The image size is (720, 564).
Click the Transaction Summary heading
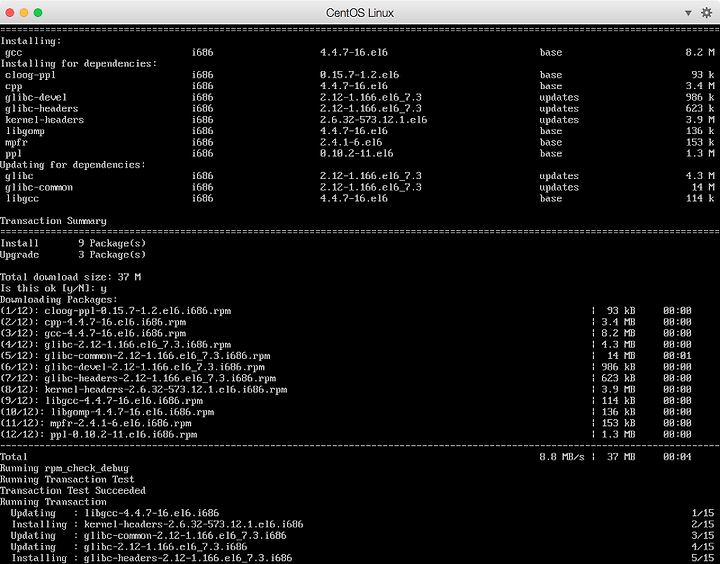click(53, 221)
